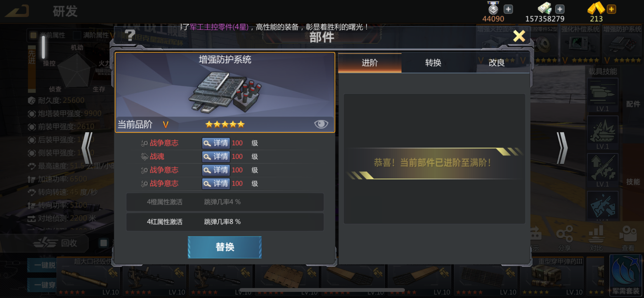Toggle the eye preview icon on component card

pyautogui.click(x=321, y=124)
